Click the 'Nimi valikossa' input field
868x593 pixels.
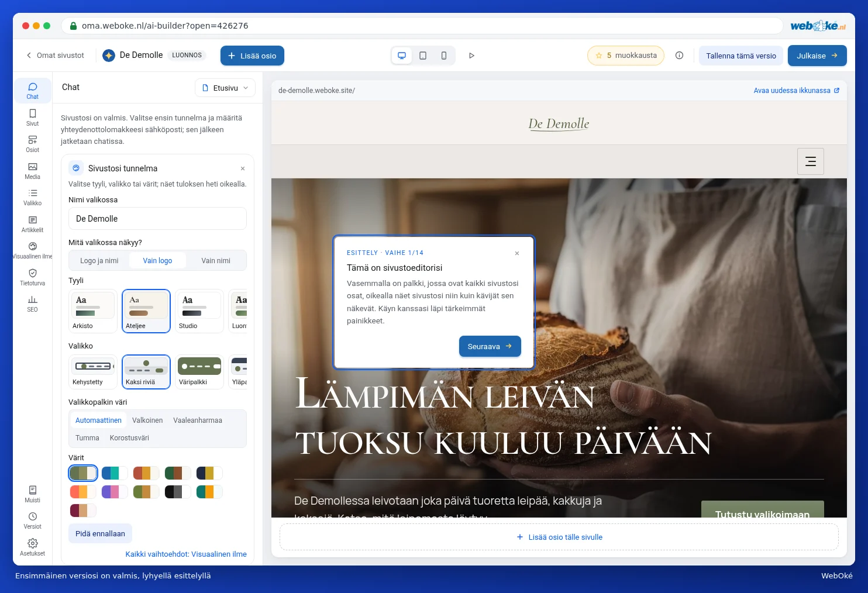(x=157, y=219)
